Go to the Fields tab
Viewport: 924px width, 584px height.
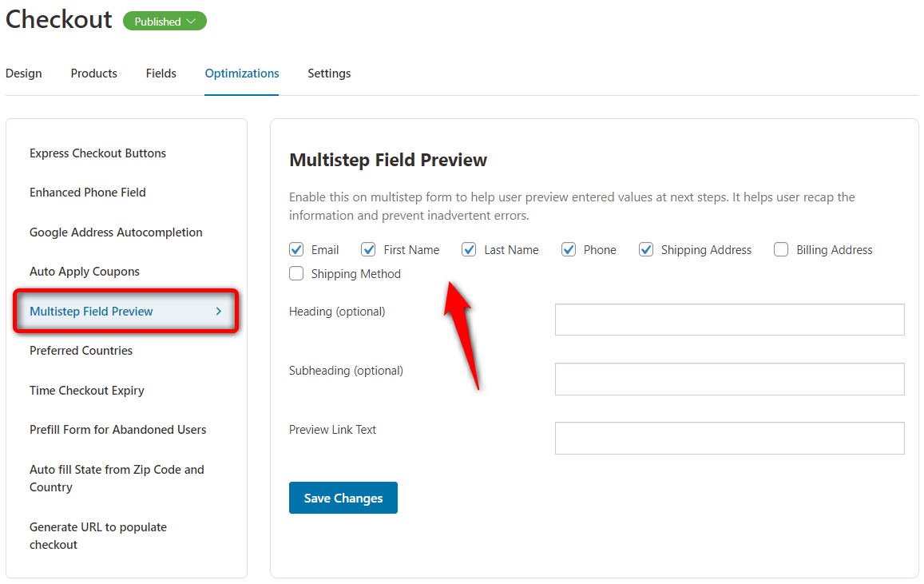coord(161,73)
